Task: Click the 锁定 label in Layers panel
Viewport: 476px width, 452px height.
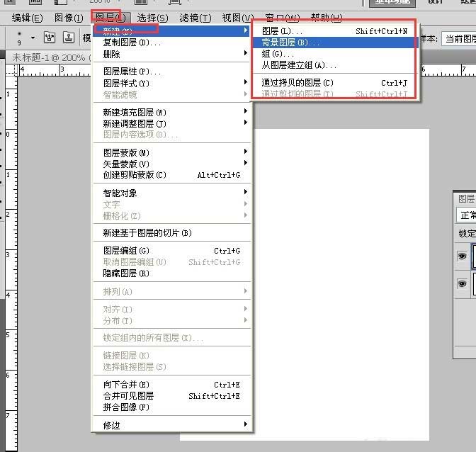Action: [x=467, y=233]
